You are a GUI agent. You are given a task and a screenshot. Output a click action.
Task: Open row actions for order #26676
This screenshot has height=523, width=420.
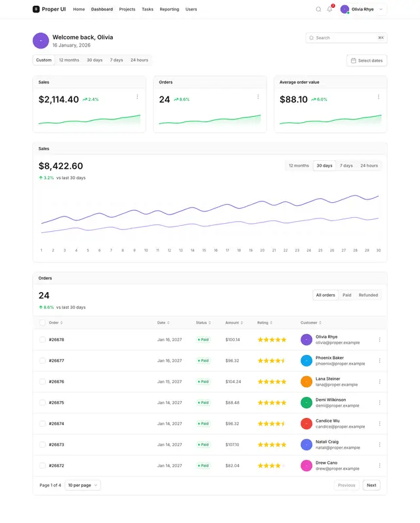pos(379,381)
